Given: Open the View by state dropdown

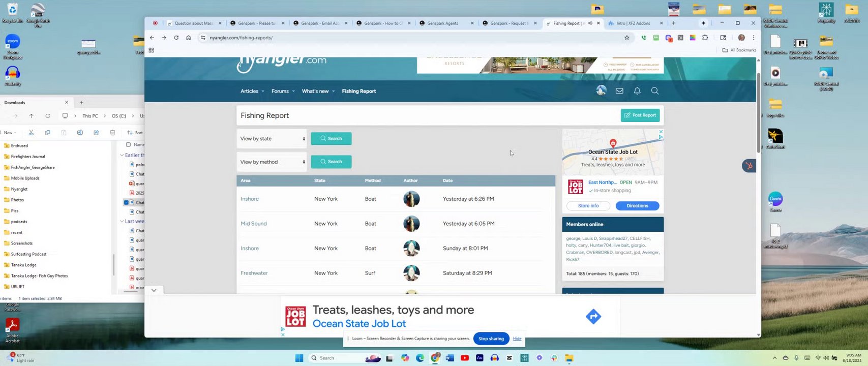Looking at the screenshot, I should pos(272,139).
